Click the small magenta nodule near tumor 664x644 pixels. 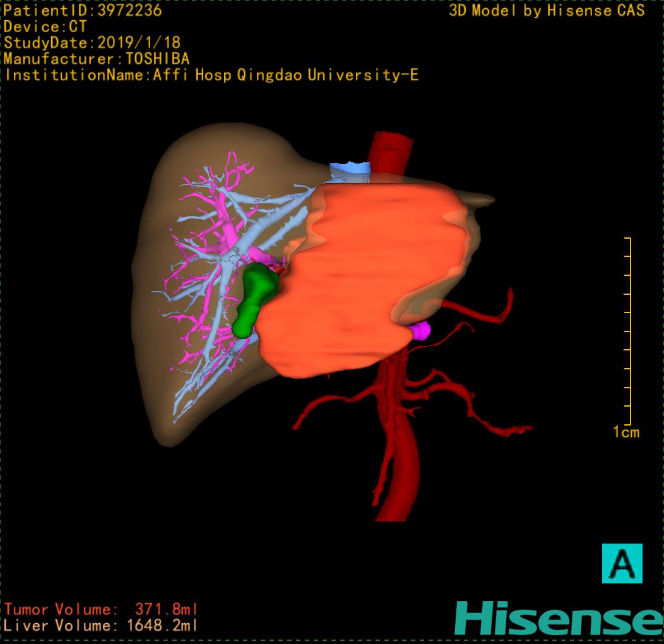click(420, 330)
